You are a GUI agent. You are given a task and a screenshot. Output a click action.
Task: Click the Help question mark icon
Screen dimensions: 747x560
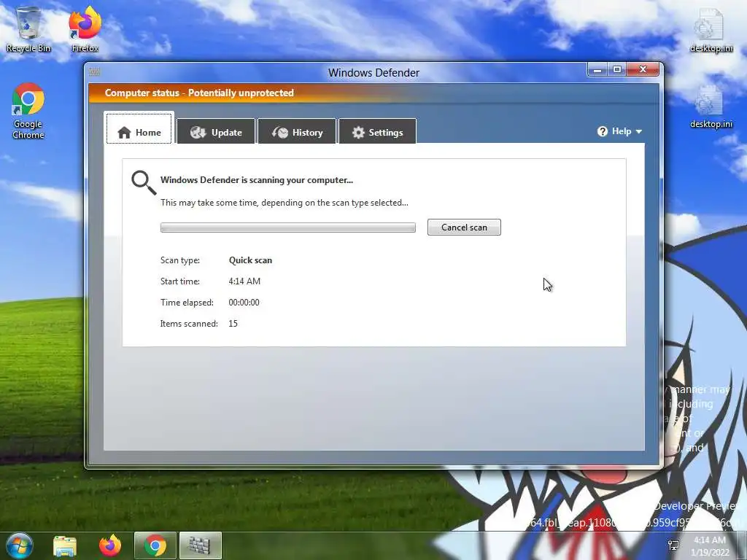click(602, 131)
